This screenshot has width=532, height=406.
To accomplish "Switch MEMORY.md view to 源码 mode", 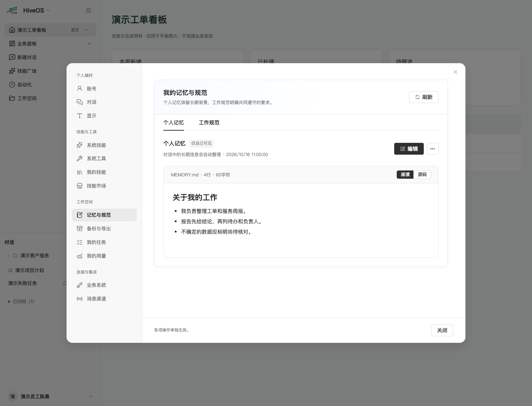I will pos(422,175).
